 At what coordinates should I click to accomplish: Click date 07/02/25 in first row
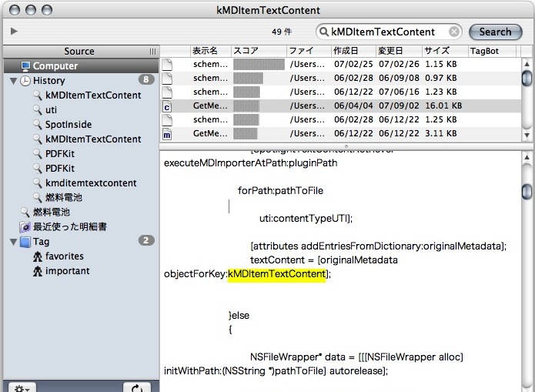click(x=353, y=65)
